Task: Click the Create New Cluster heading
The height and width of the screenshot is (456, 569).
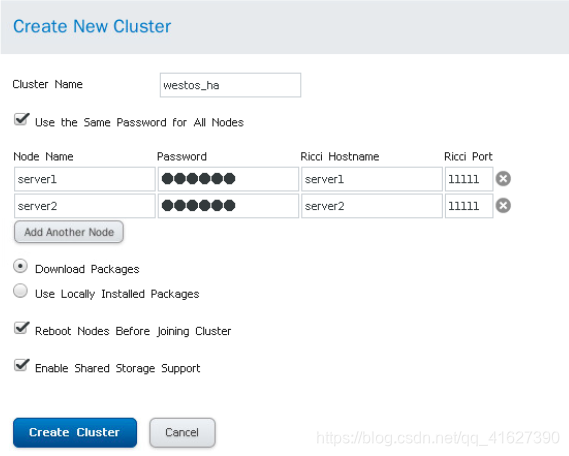Action: pos(92,26)
